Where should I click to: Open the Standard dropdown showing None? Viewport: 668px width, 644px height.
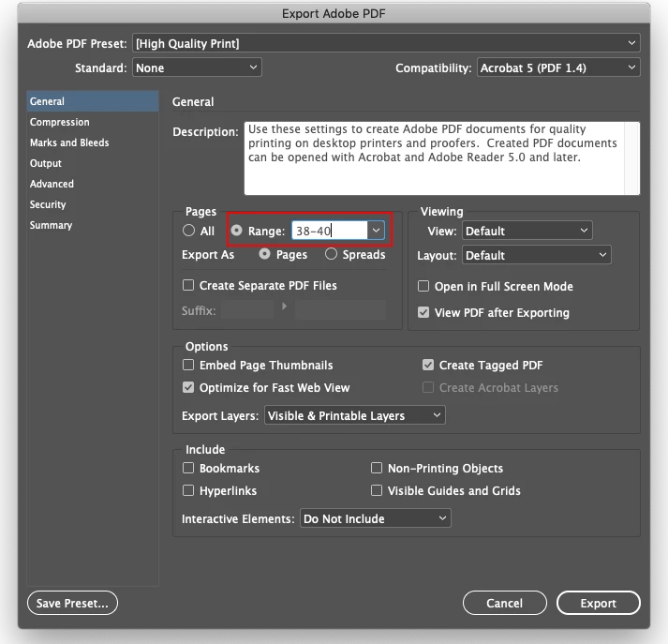click(197, 67)
